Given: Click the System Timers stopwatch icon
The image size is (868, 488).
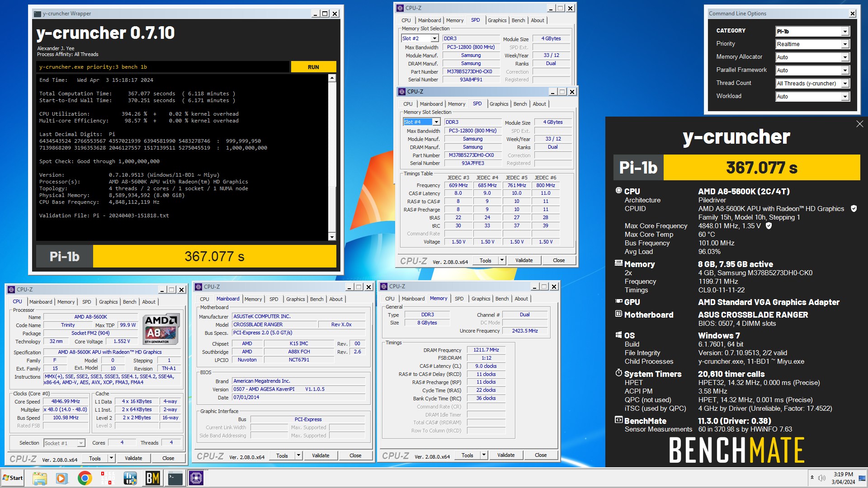Looking at the screenshot, I should pyautogui.click(x=618, y=373).
